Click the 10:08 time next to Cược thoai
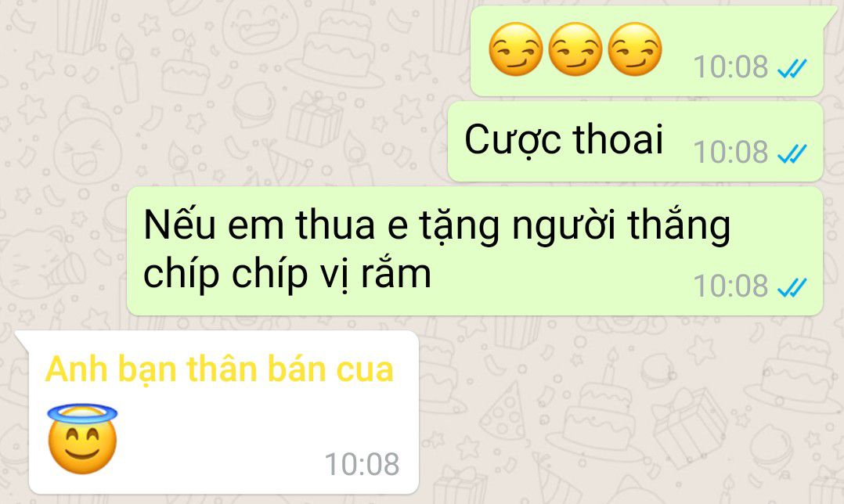The image size is (844, 504). point(730,153)
